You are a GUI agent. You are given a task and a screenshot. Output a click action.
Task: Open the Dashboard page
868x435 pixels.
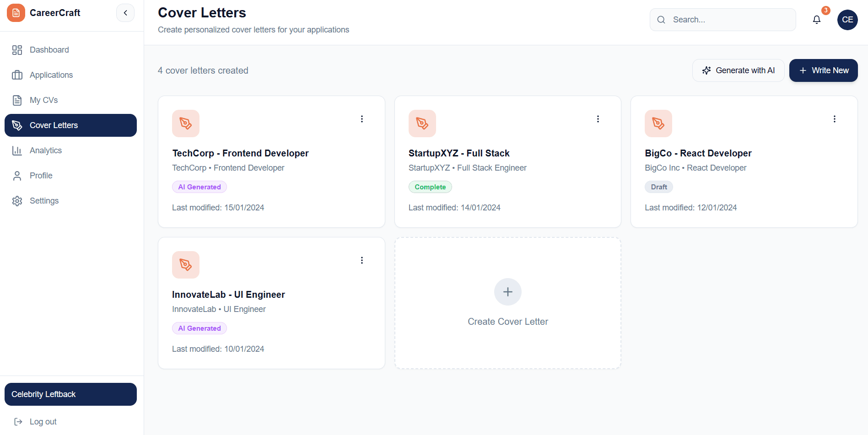coord(70,50)
